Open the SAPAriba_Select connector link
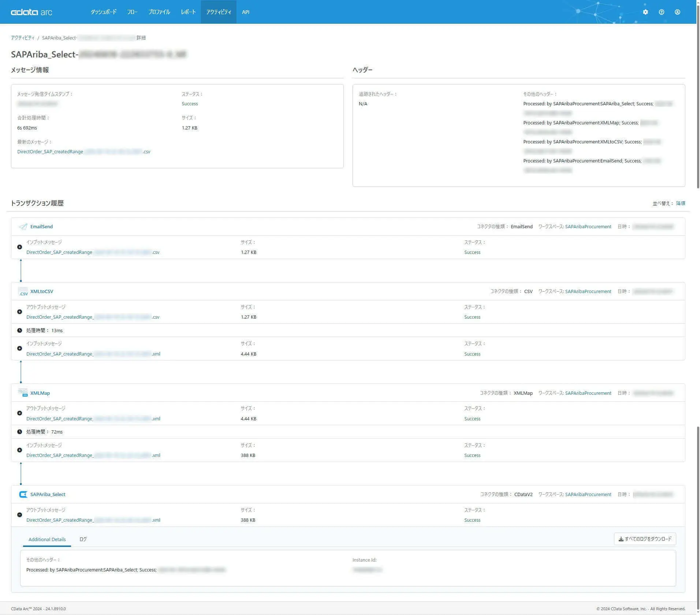The image size is (700, 615). 48,495
